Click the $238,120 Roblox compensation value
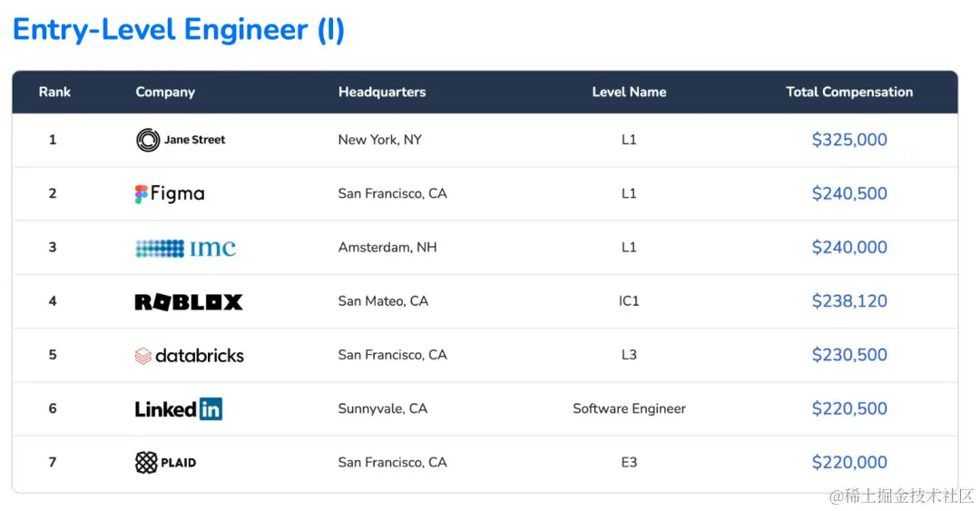 pyautogui.click(x=849, y=300)
